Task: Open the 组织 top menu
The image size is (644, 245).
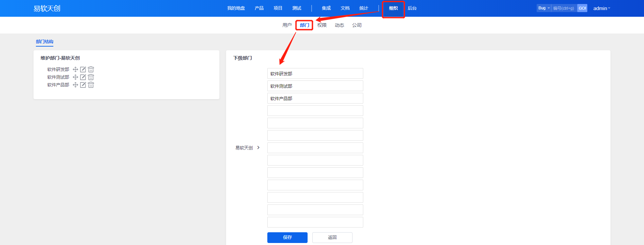Action: tap(393, 8)
